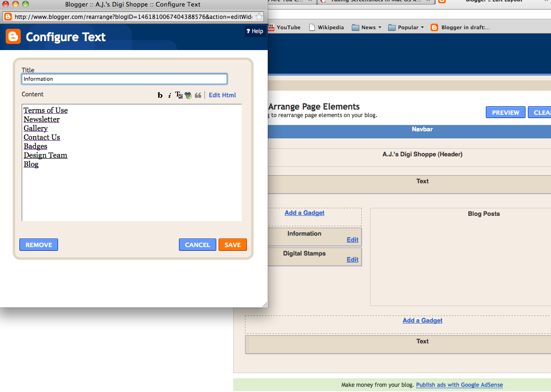Screen dimensions: 551x392
Task: Switch to Edit Html mode
Action: tap(222, 95)
